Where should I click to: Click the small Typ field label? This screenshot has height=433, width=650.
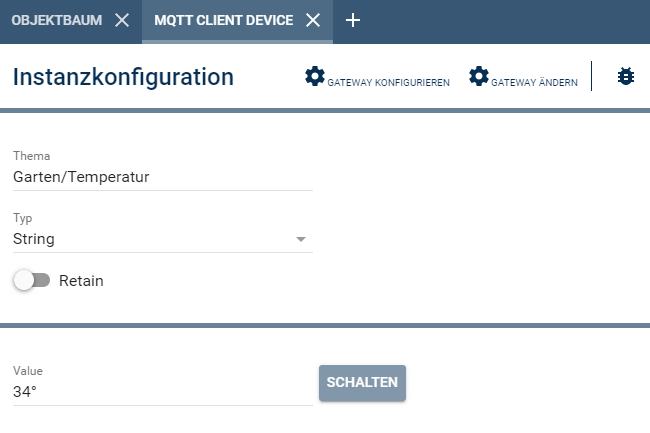tap(22, 218)
